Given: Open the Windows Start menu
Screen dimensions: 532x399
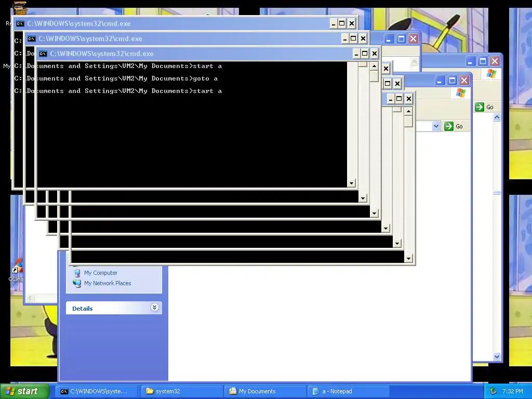Looking at the screenshot, I should [x=24, y=391].
